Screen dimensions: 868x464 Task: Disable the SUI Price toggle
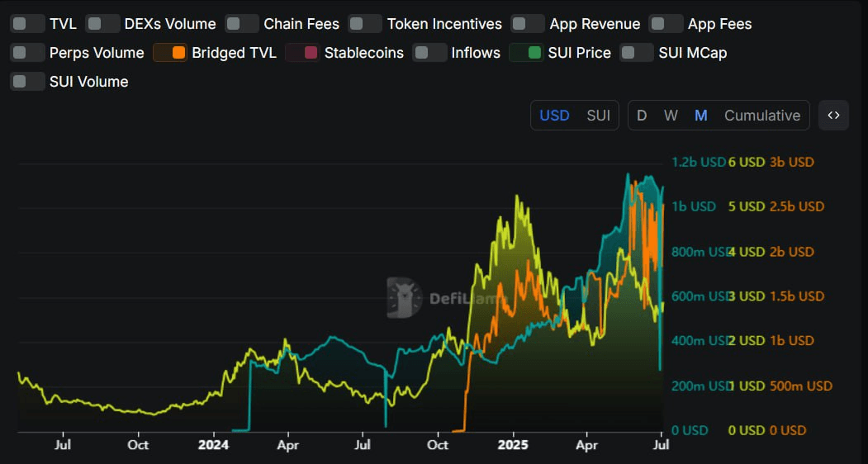click(526, 53)
